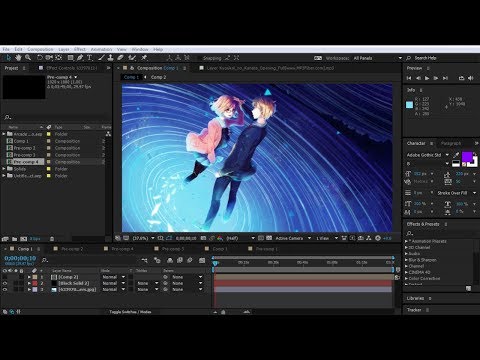Click the Composition Mini-Flowchart icon in timeline
Screen dimensions: 480x360
(x=144, y=260)
